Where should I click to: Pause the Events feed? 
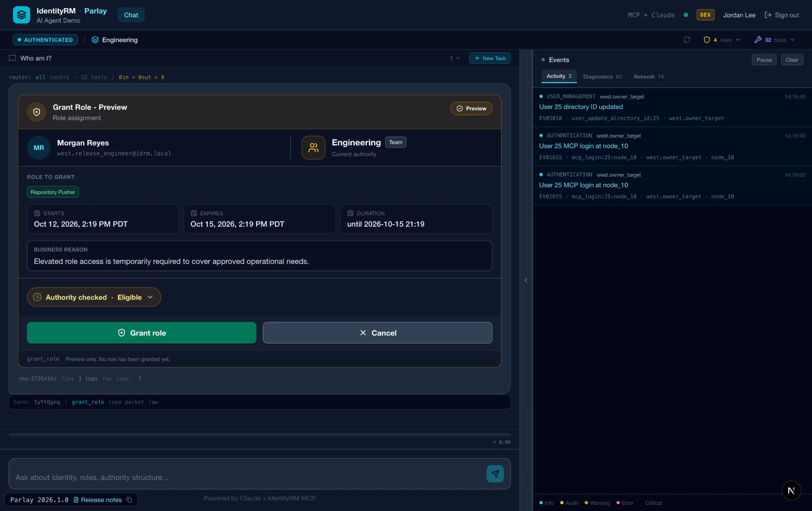click(764, 60)
